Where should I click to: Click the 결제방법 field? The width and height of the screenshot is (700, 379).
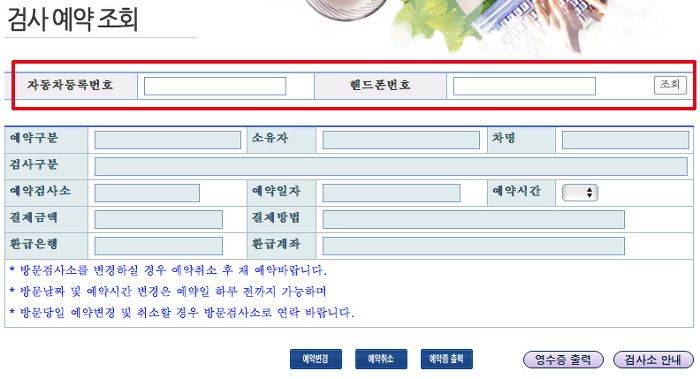coord(473,220)
